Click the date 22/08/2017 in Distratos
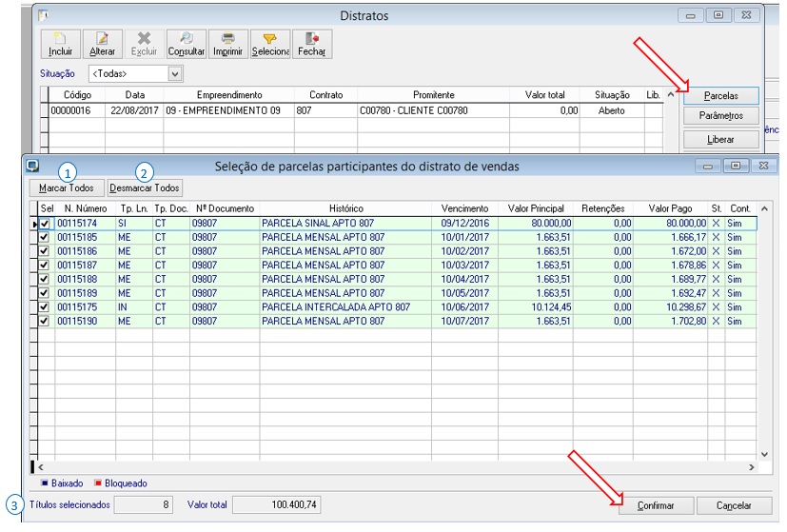Viewport: 787px width, 532px height. pos(134,110)
